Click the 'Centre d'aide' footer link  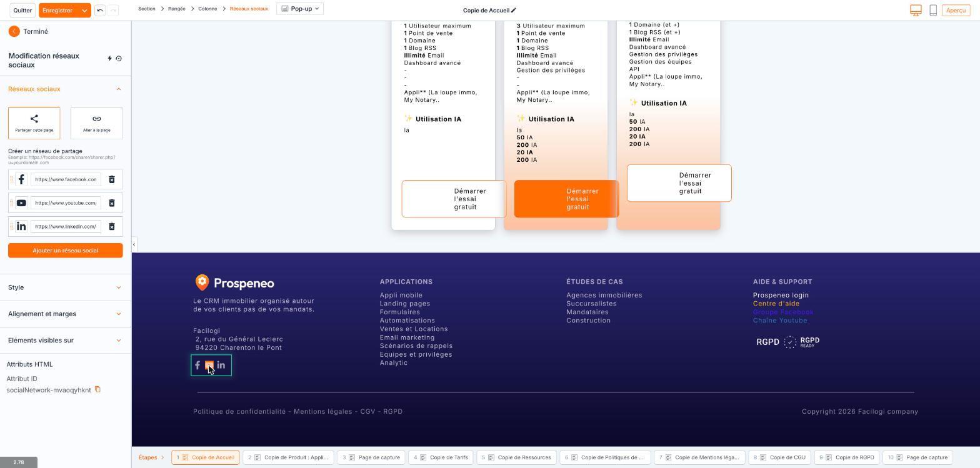tap(776, 304)
